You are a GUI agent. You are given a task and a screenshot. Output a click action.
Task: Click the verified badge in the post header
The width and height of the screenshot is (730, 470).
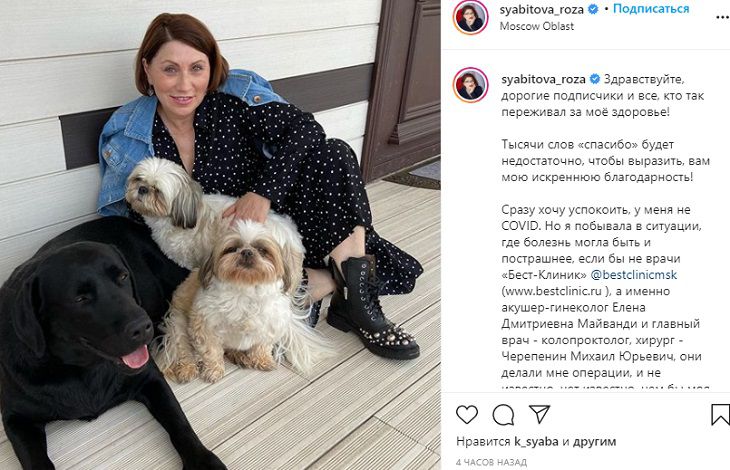[x=593, y=9]
